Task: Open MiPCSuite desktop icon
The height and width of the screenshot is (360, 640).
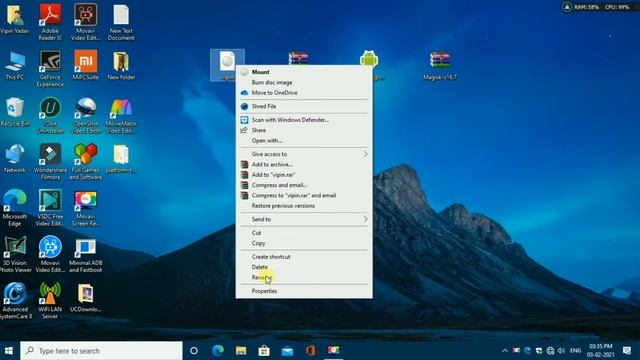Action: click(x=86, y=65)
